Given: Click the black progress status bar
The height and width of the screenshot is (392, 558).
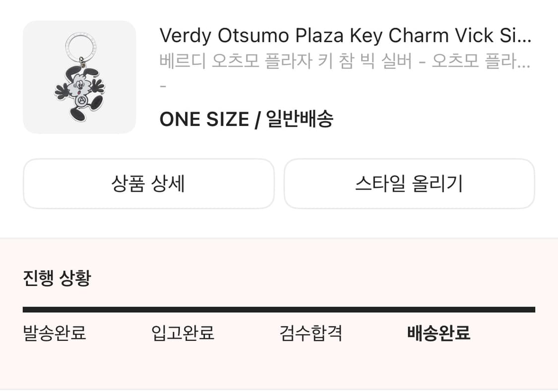Looking at the screenshot, I should click(x=279, y=310).
